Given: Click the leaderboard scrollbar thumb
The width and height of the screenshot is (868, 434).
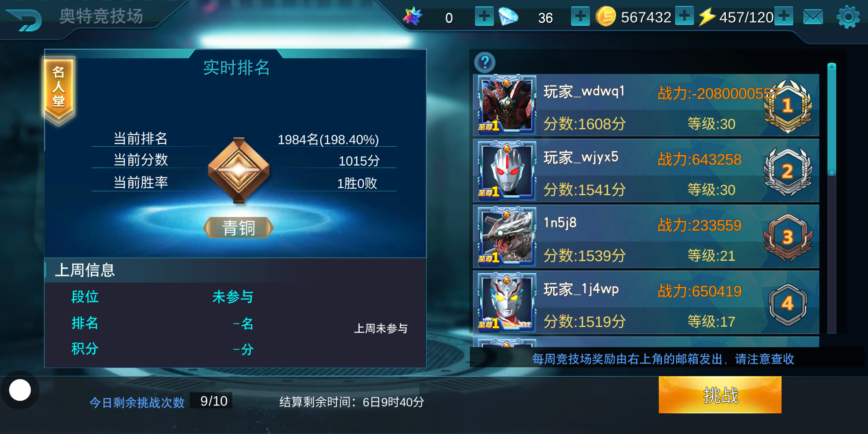Looking at the screenshot, I should (832, 119).
